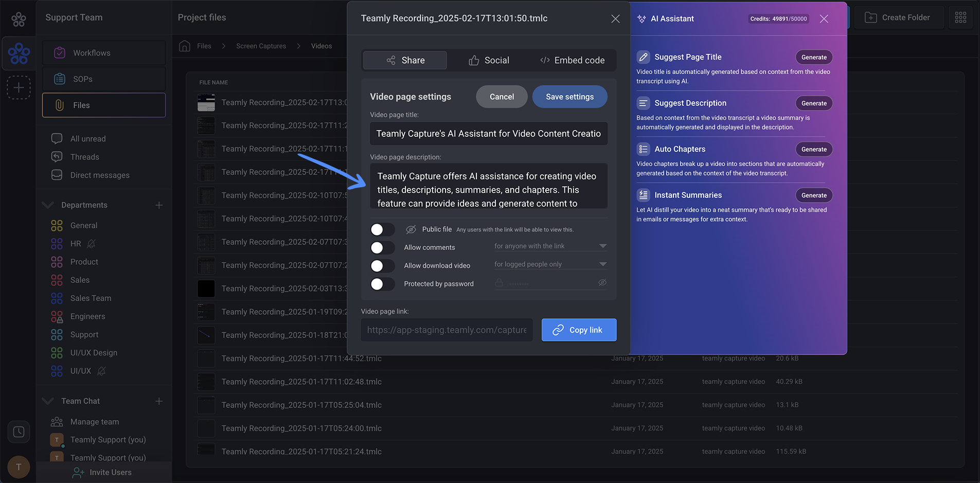The height and width of the screenshot is (483, 980).
Task: Close the video recording dialog
Action: tap(615, 19)
